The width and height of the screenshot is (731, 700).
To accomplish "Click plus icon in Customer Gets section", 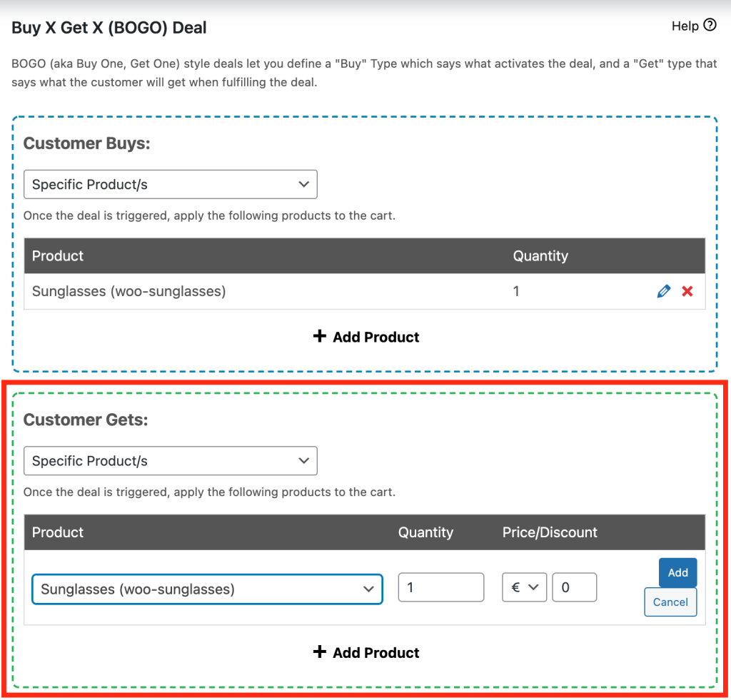I will click(319, 651).
